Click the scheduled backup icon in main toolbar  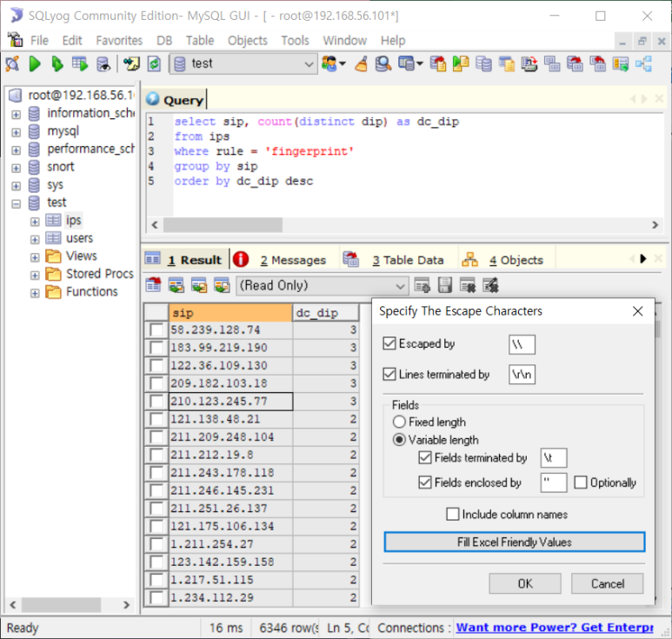pyautogui.click(x=529, y=64)
